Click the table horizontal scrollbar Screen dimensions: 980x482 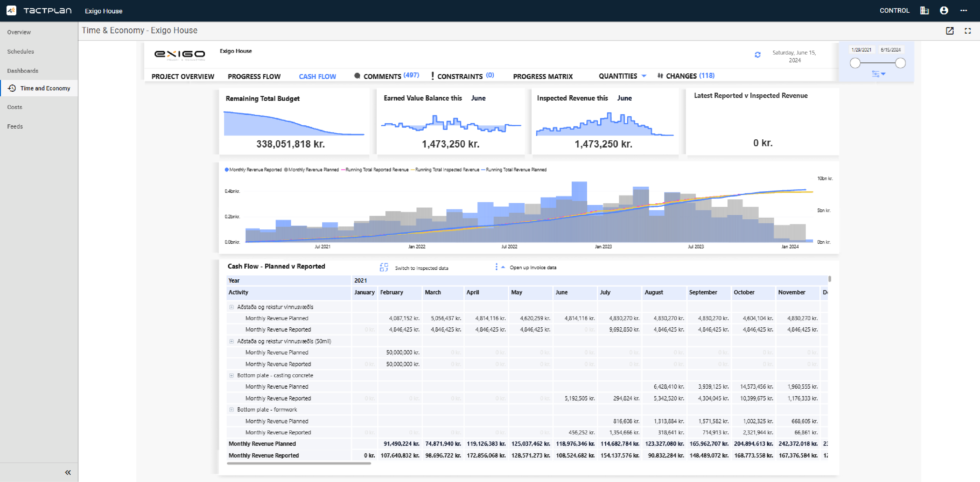pos(299,463)
